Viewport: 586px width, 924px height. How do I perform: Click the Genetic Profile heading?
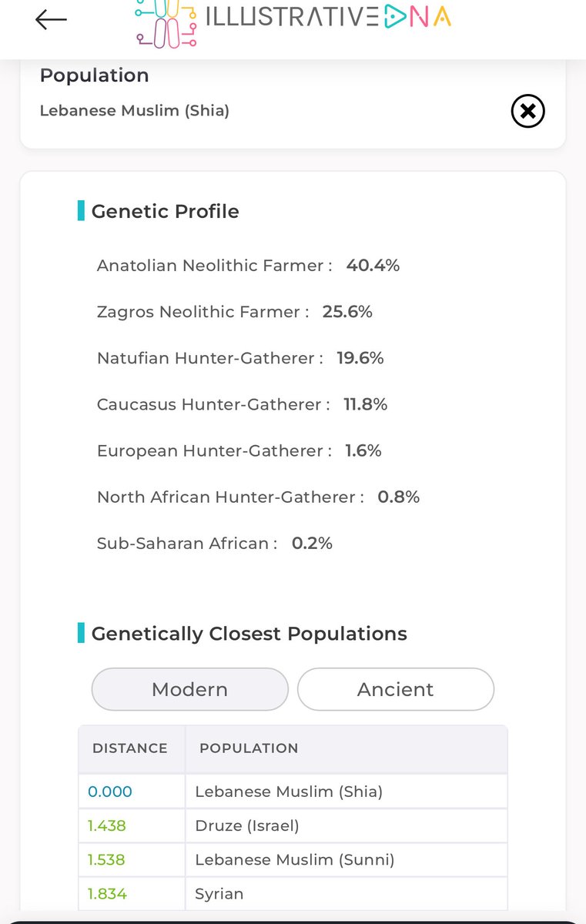point(165,211)
